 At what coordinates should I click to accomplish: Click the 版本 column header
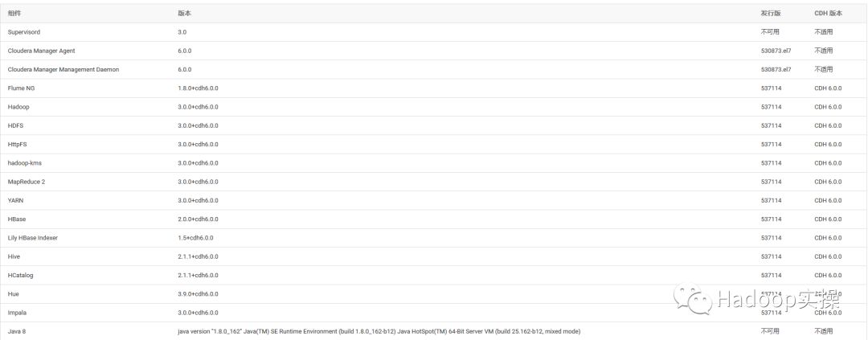click(x=184, y=14)
